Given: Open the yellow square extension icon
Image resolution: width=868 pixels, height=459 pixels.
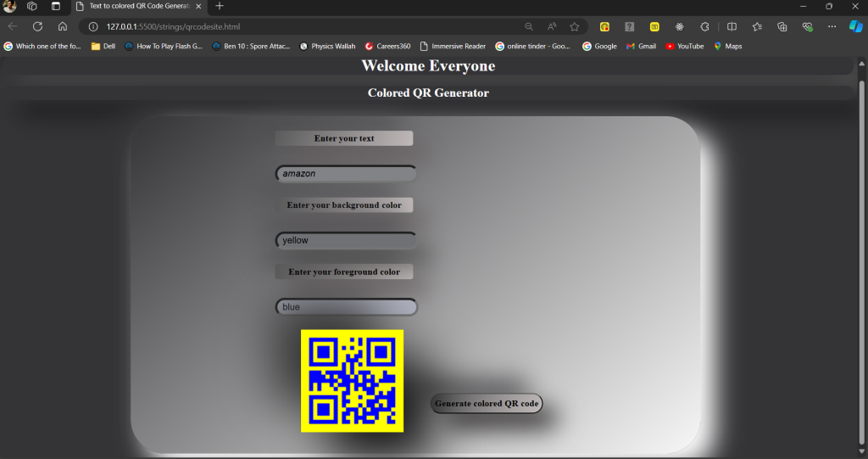Looking at the screenshot, I should [654, 26].
